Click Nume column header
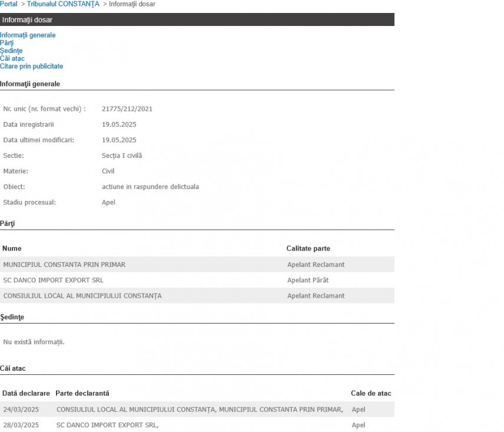Screen dimensions: 504x432 point(12,249)
